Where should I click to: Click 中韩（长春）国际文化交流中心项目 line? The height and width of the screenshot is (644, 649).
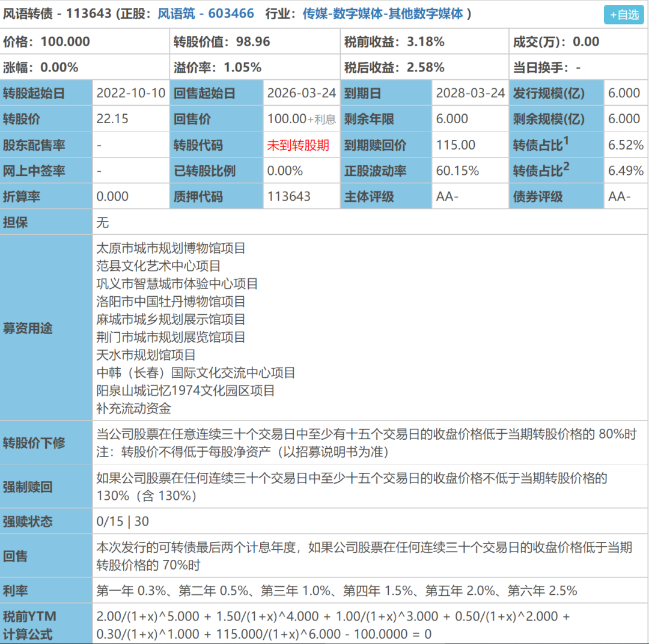(195, 372)
